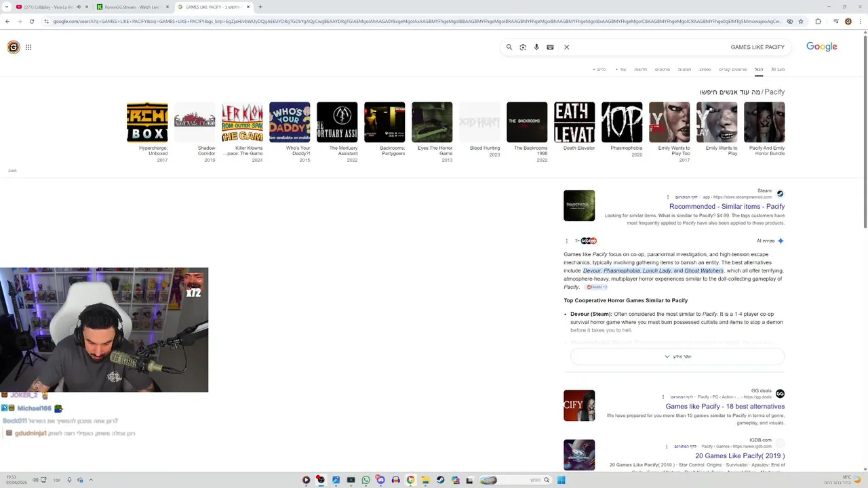The height and width of the screenshot is (488, 868).
Task: Click the Google logo
Action: tap(821, 47)
